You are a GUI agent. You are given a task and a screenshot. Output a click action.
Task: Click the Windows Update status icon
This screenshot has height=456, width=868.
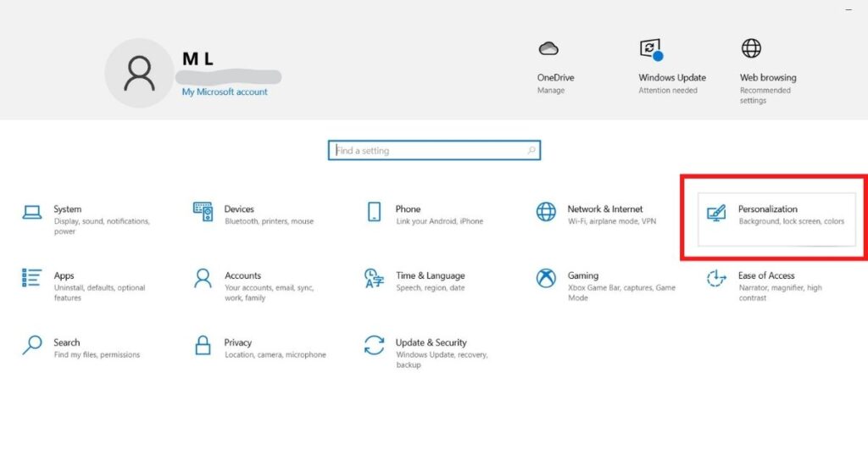click(x=651, y=49)
